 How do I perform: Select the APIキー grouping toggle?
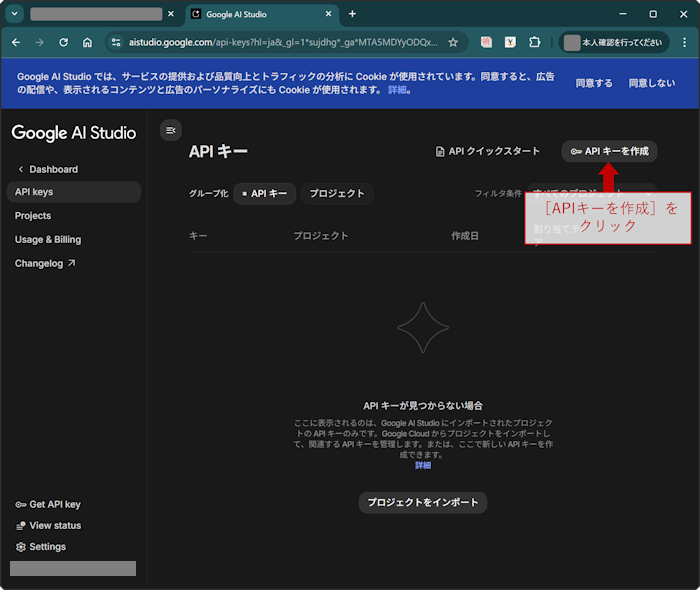tap(265, 193)
